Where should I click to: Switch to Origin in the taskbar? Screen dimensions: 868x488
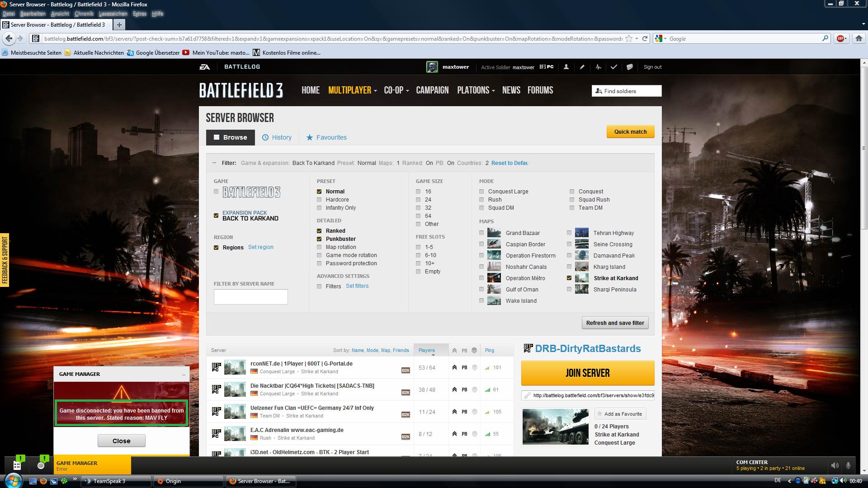189,481
